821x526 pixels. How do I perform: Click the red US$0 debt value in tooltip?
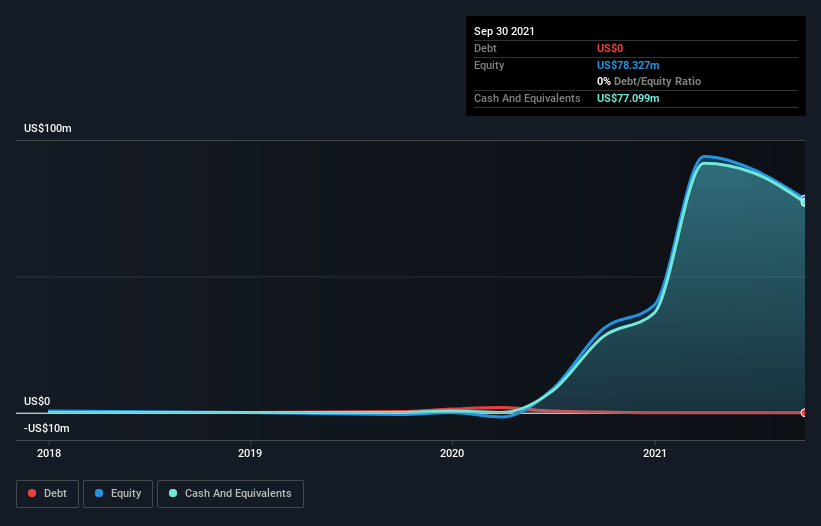point(610,48)
